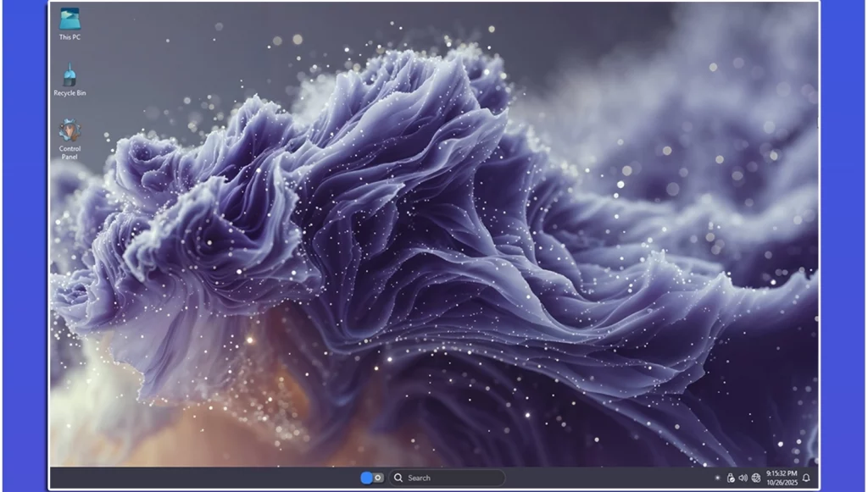
Task: Open the This PC desktop icon
Action: [x=70, y=19]
